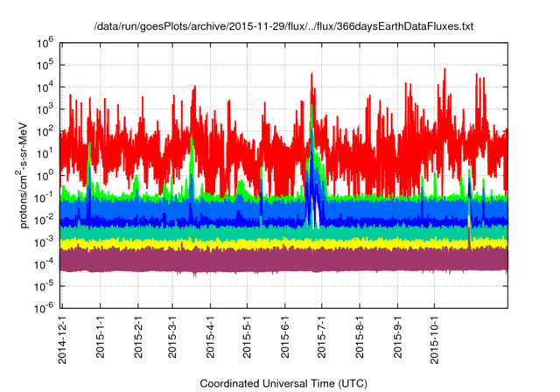This screenshot has width=560, height=392.
Task: Click the 2015-3-1 date tick label
Action: tap(172, 337)
